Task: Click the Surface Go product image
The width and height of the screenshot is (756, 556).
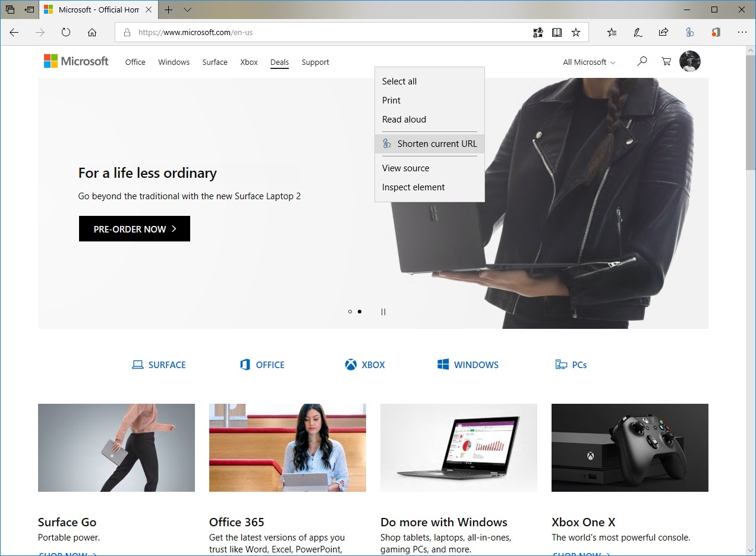Action: click(x=116, y=448)
